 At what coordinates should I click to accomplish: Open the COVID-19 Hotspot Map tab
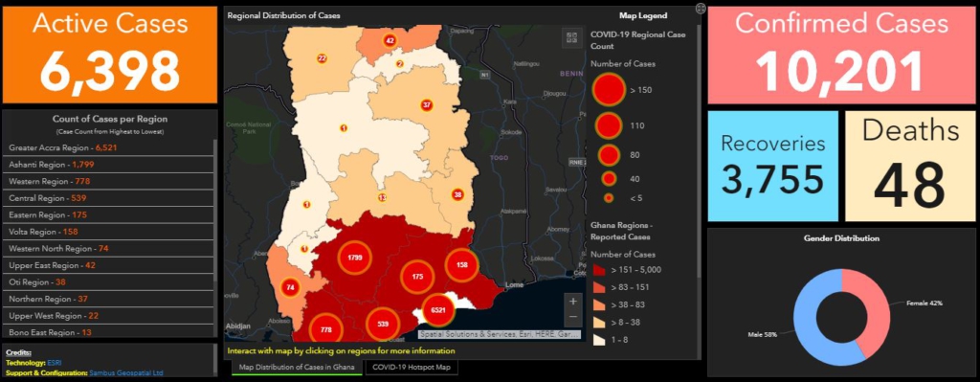coord(411,367)
